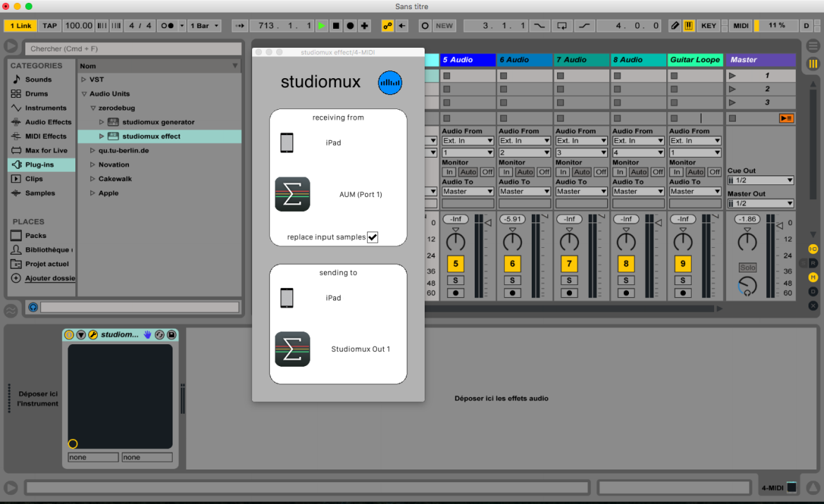
Task: Select the Drums category
Action: tap(36, 94)
